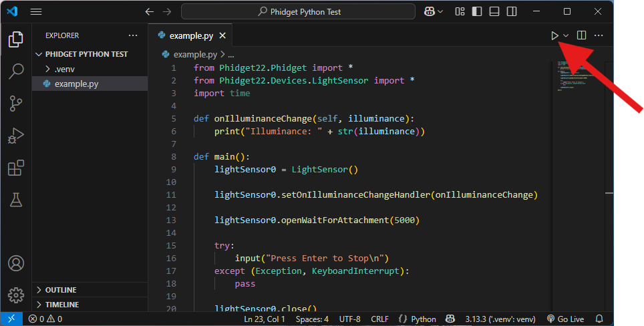
Task: Open the Copilot chat icon in title bar
Action: [x=429, y=11]
